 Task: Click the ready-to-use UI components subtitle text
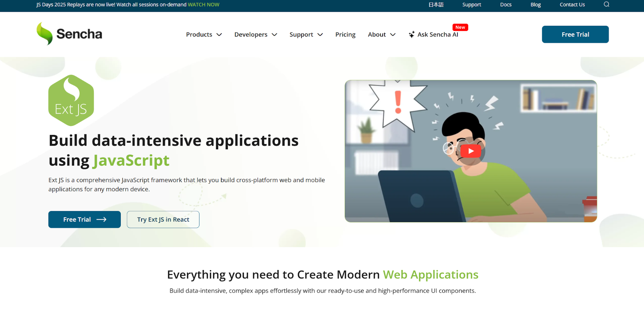(x=322, y=291)
